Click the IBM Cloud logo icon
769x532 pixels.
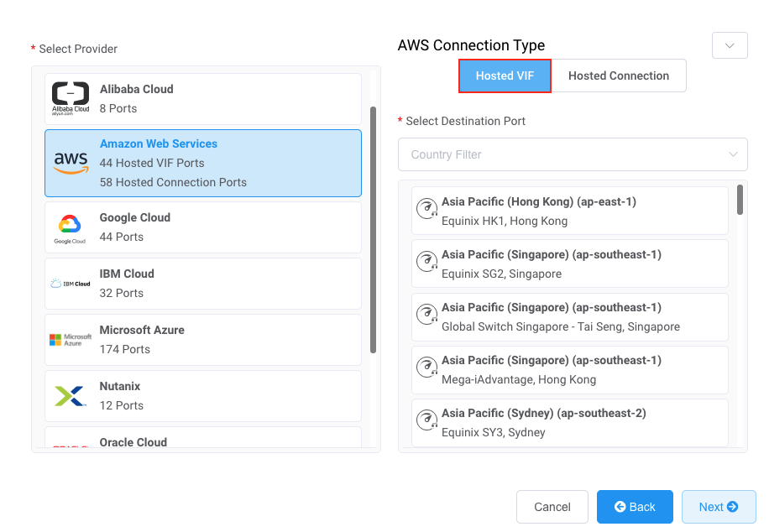(x=71, y=284)
